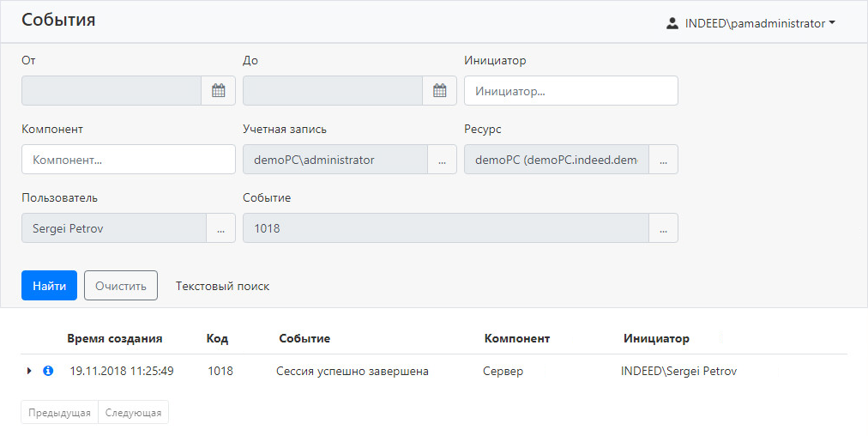Click into the Компонент input field
This screenshot has height=436, width=868.
coord(128,160)
